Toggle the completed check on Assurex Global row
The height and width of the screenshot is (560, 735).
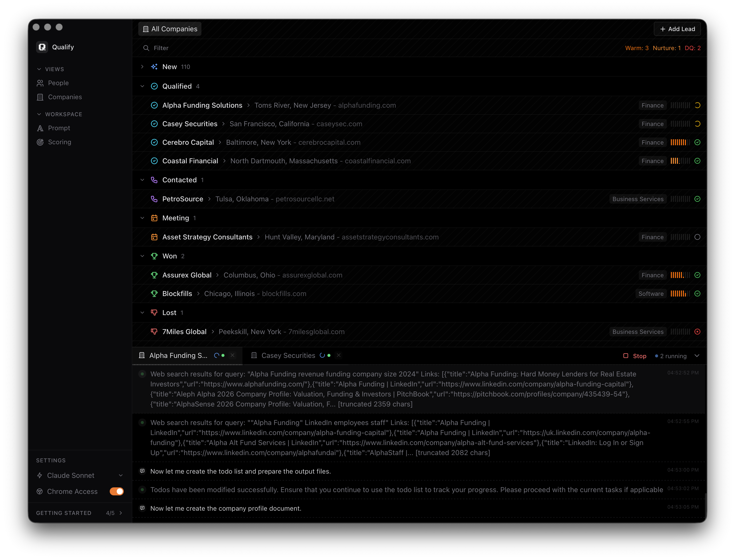[697, 275]
